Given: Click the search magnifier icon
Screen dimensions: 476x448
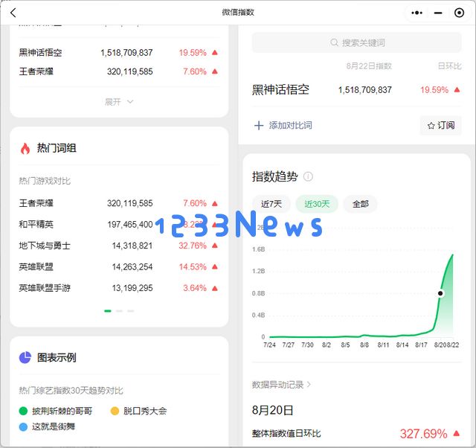Looking at the screenshot, I should (334, 42).
